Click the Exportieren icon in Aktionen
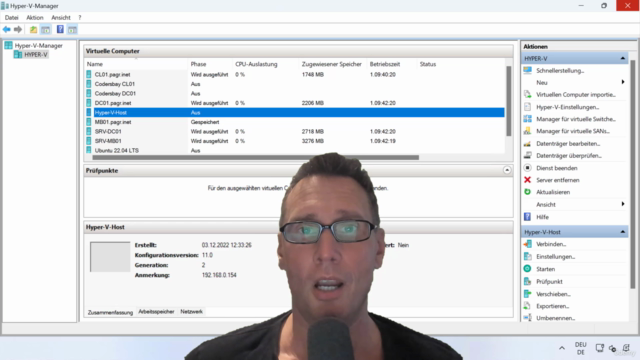This screenshot has width=640, height=360. point(527,306)
